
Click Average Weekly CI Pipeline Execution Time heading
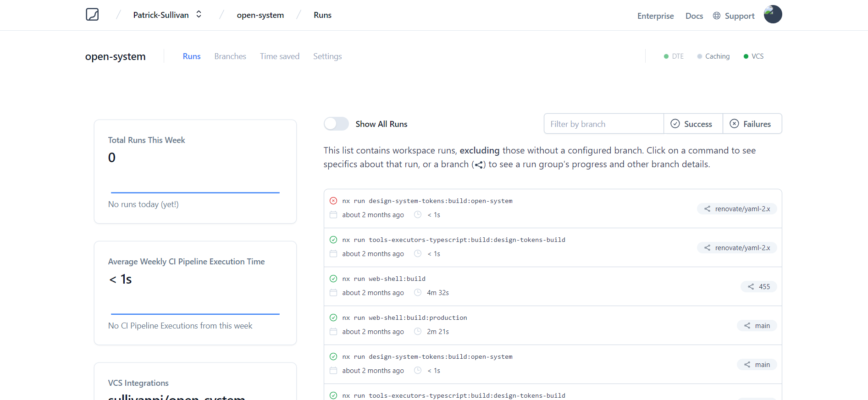coord(186,262)
